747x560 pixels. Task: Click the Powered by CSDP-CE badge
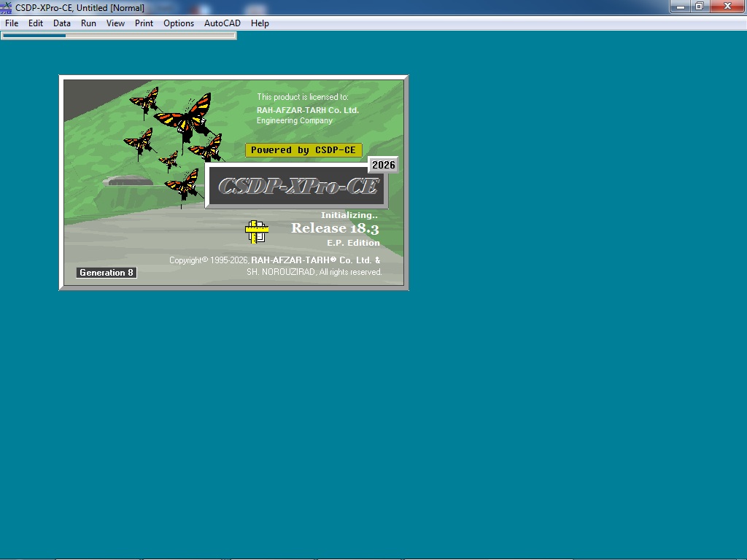(x=303, y=150)
